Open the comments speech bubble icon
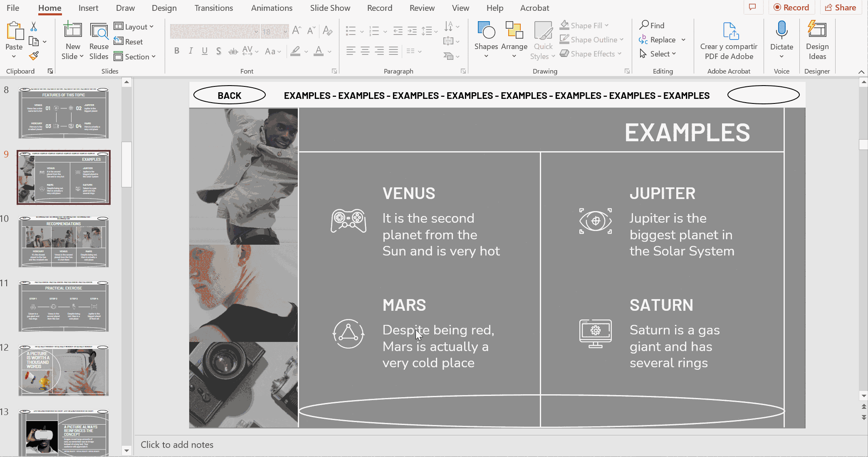 pos(752,7)
